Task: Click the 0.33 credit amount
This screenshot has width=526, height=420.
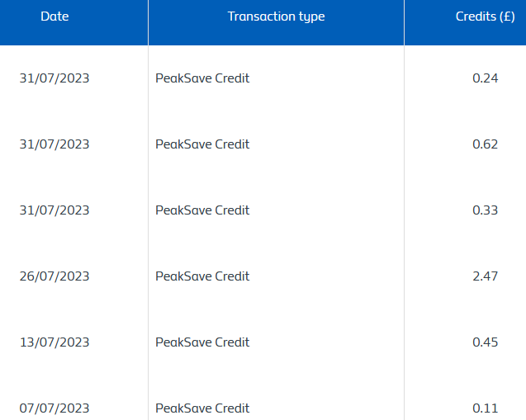Action: [485, 210]
